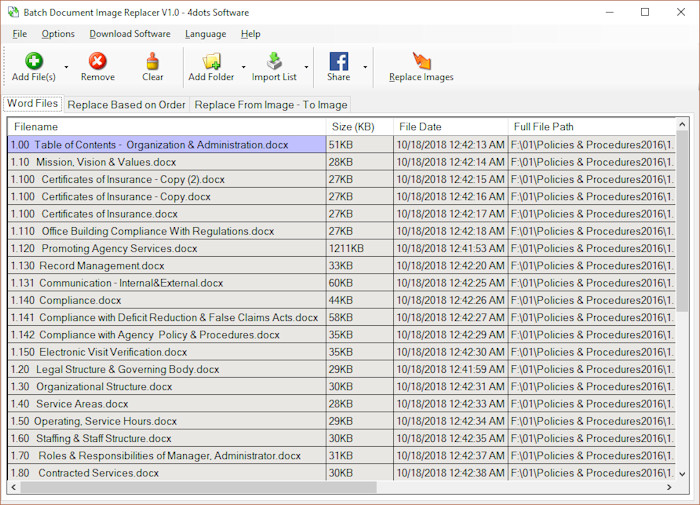700x505 pixels.
Task: Open the Share dropdown arrow
Action: tap(365, 67)
